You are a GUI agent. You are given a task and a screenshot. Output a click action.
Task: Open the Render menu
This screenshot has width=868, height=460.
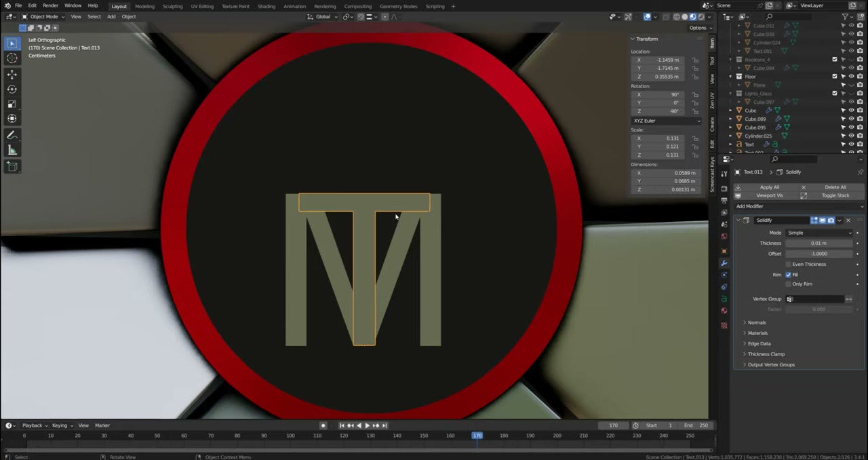pyautogui.click(x=51, y=5)
